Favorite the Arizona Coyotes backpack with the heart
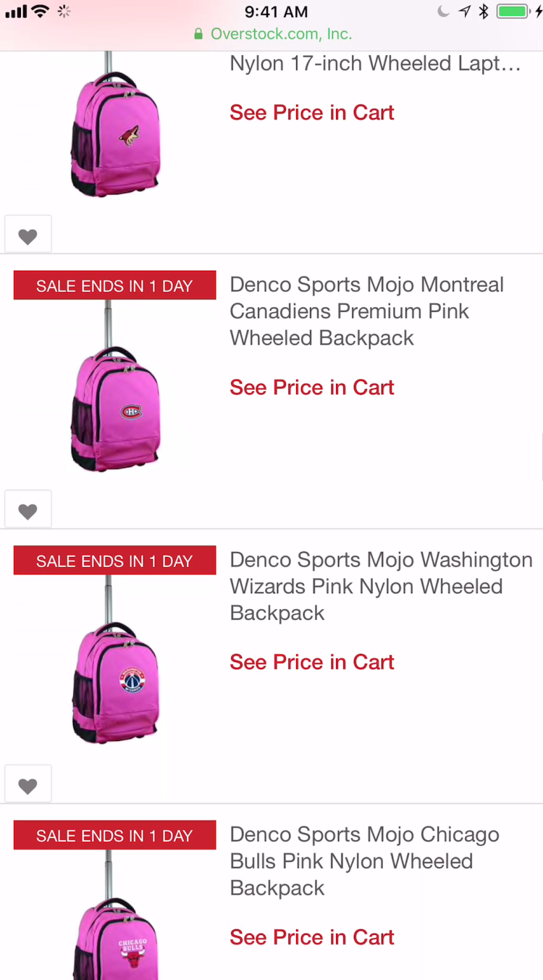The width and height of the screenshot is (543, 980). pos(28,236)
